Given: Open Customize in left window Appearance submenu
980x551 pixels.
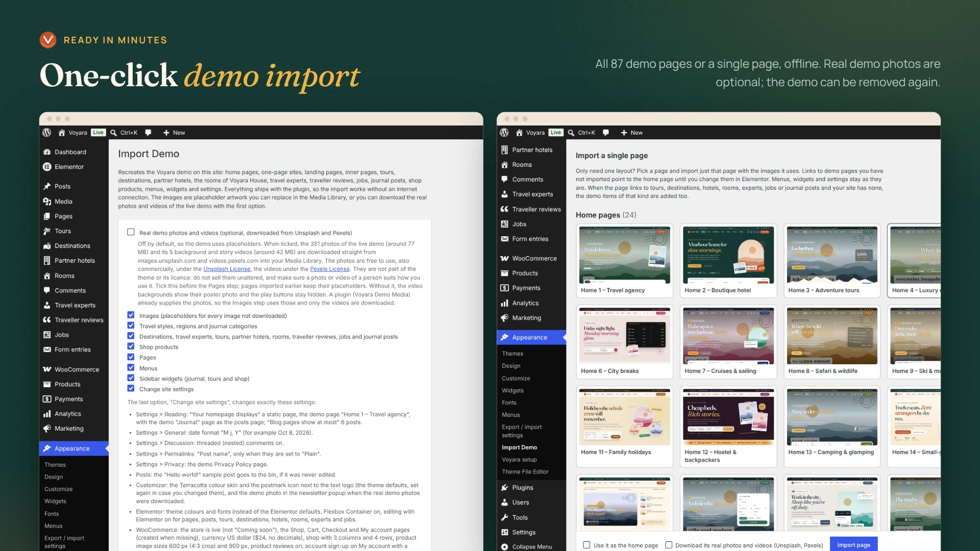Looking at the screenshot, I should [x=58, y=489].
